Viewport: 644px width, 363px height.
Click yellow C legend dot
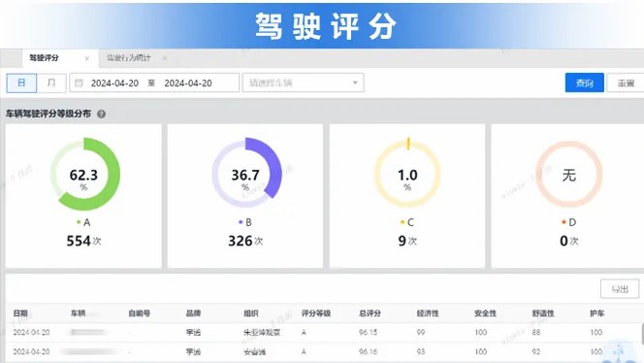(x=402, y=222)
